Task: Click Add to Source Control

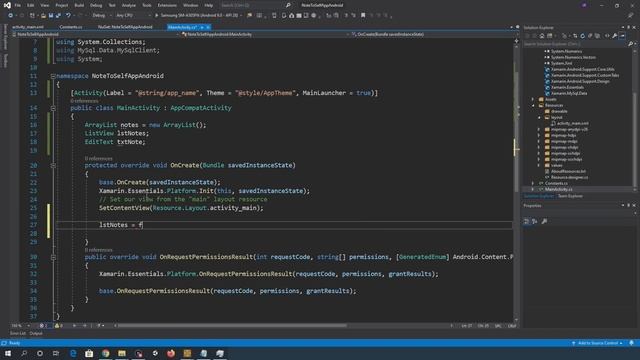Action: tap(598, 343)
